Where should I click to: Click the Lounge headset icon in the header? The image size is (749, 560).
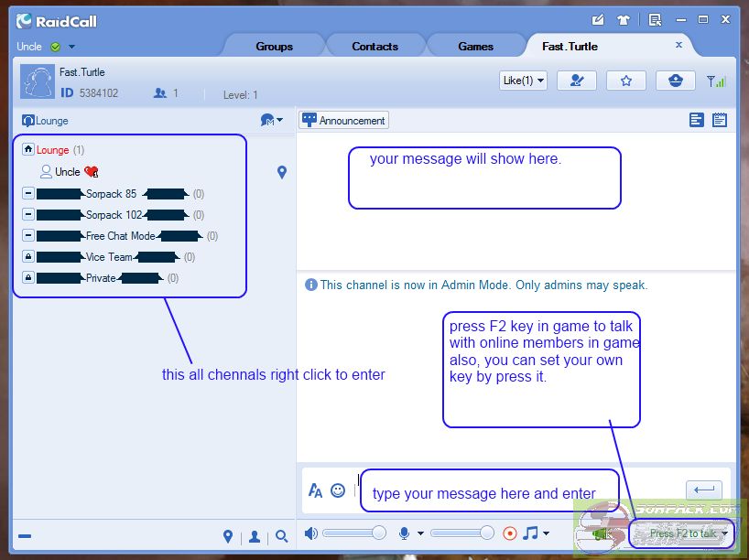[28, 121]
